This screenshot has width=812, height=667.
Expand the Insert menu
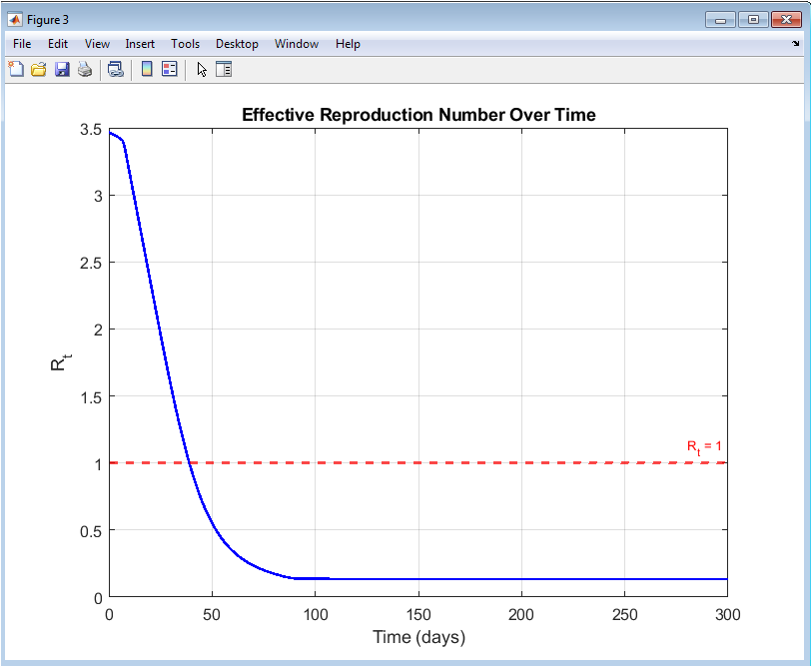140,44
